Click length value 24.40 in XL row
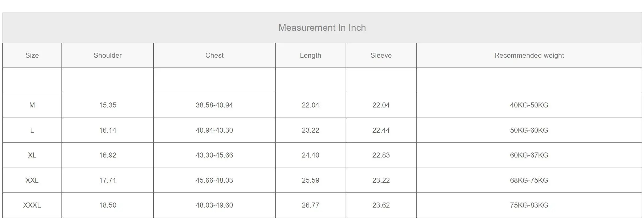The image size is (644, 220). pos(310,155)
